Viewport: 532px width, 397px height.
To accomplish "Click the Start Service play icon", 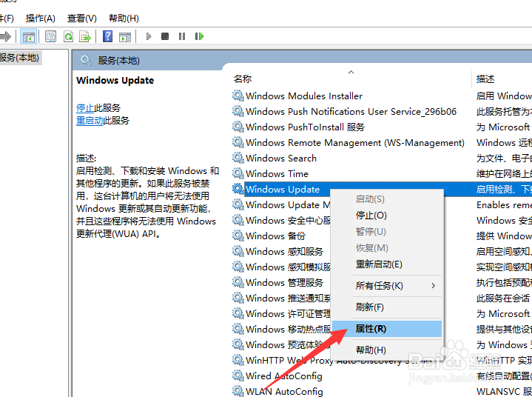I will pos(149,36).
